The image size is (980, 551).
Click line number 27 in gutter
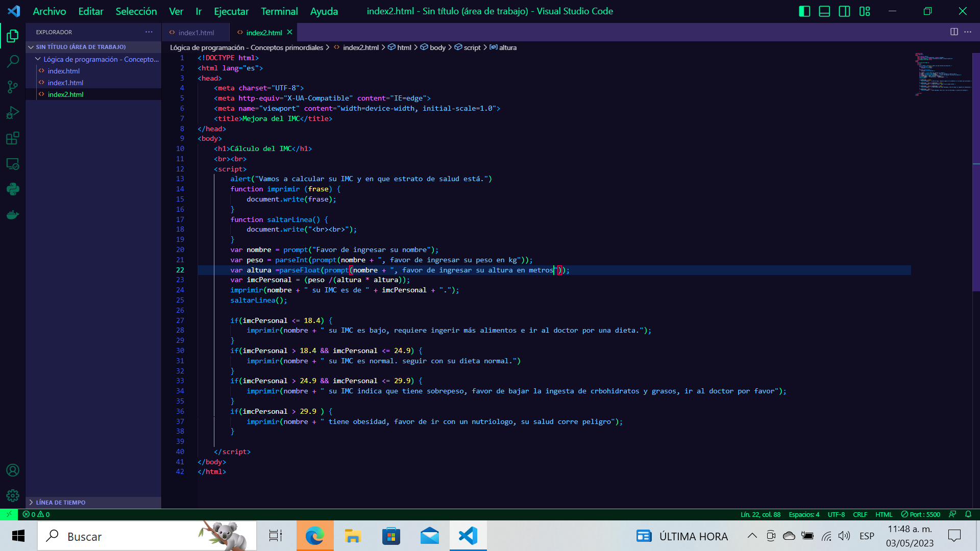[x=180, y=320]
